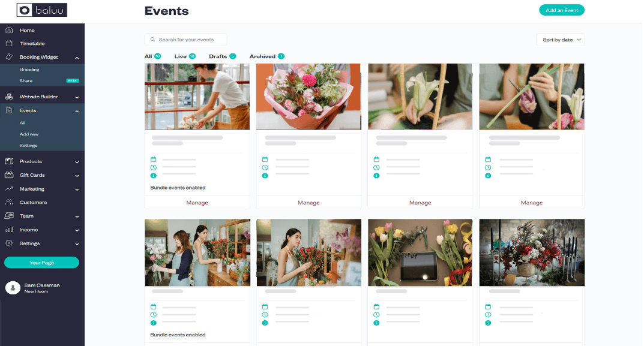Open Home via its house icon
The height and width of the screenshot is (346, 644).
[9, 30]
